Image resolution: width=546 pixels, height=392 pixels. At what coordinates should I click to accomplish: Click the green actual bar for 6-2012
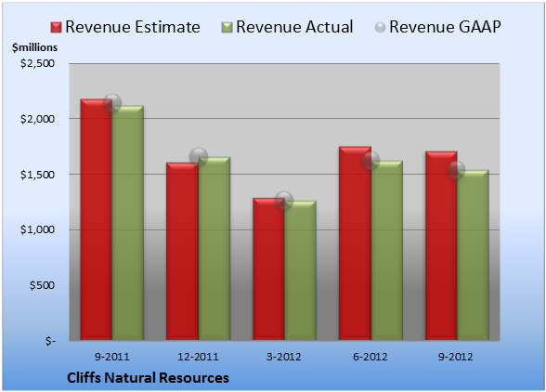(x=387, y=251)
